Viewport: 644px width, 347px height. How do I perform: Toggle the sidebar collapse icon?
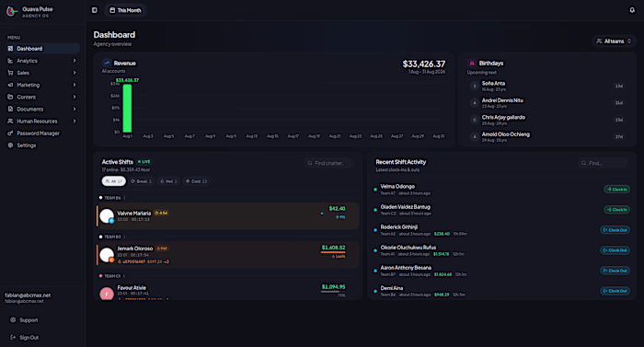pyautogui.click(x=95, y=10)
